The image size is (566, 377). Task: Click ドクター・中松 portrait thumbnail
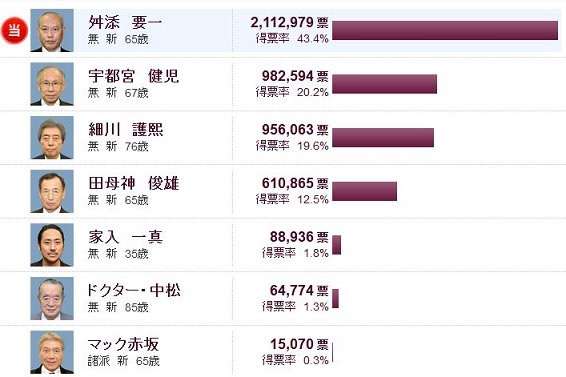[52, 299]
